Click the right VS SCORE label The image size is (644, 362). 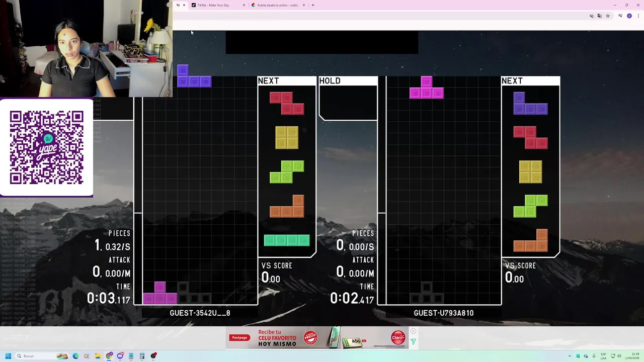[520, 265]
